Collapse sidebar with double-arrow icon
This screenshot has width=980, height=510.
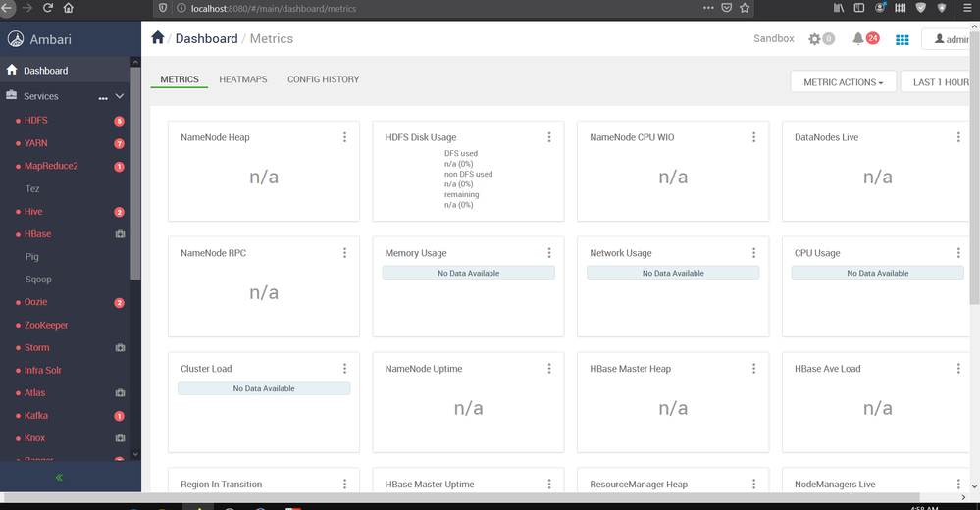coord(59,478)
